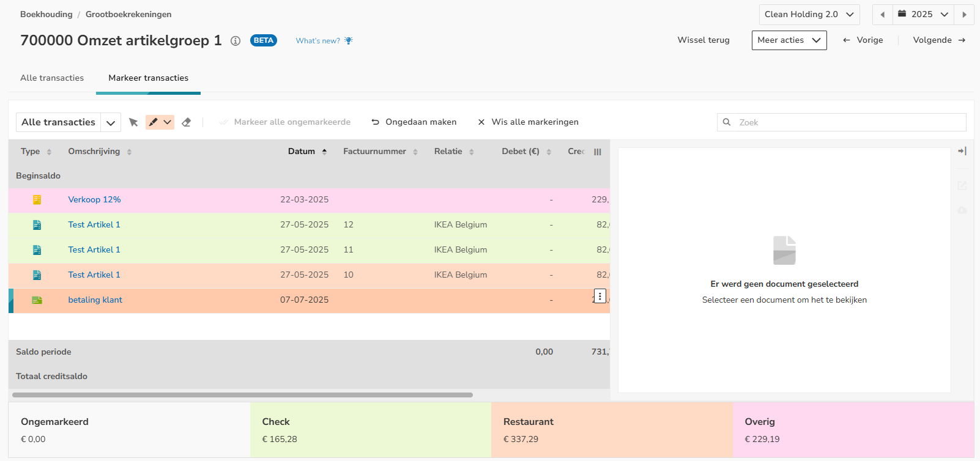Open the Verkoop 12% transaction link
980x461 pixels.
[94, 200]
